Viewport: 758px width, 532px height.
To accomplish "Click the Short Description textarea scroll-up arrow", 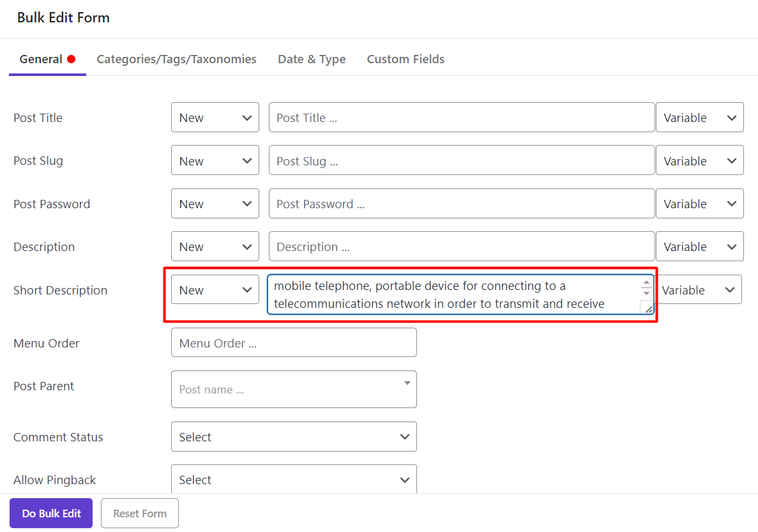I will 646,282.
